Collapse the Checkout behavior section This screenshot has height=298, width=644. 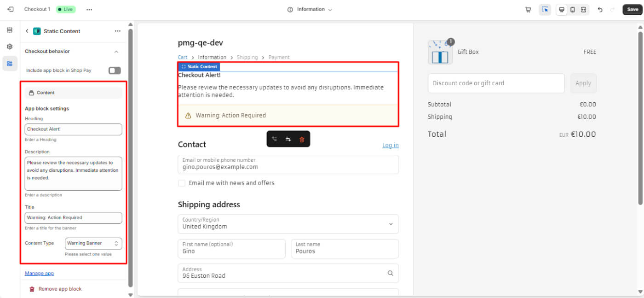[116, 52]
